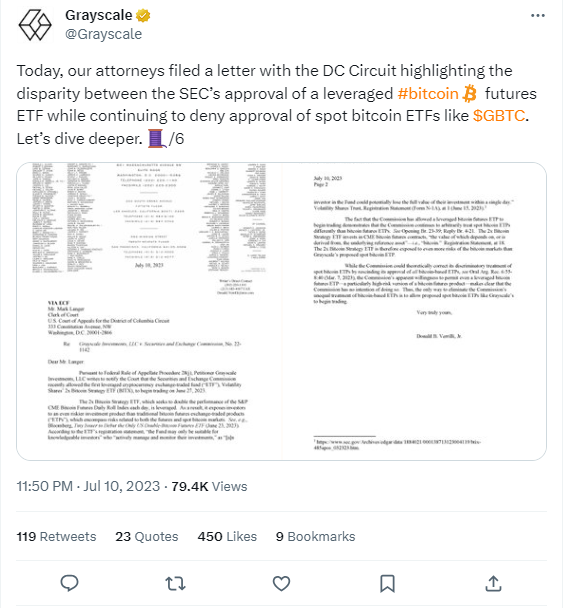View the list of 119 Retweets
This screenshot has height=608, width=564.
tap(56, 536)
